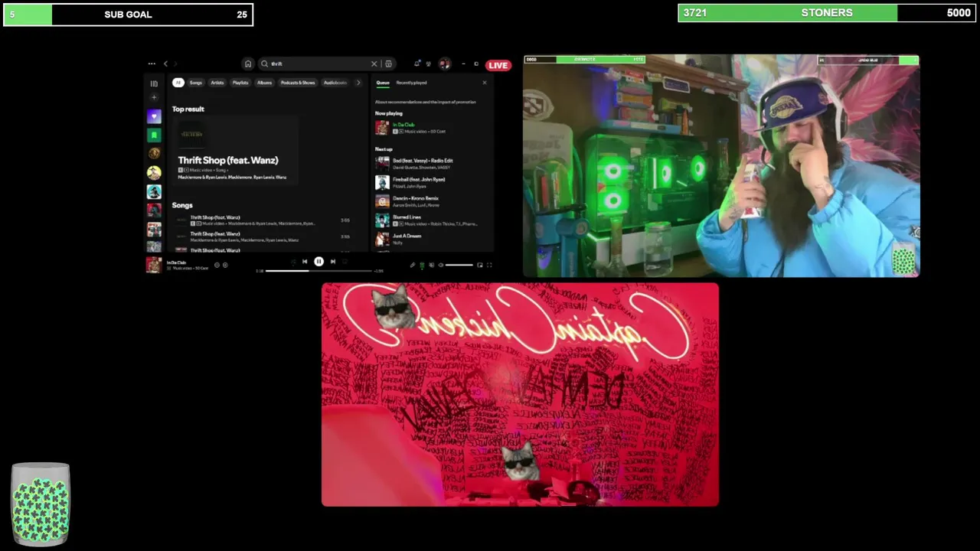Click the SUB GOAL progress bar
Viewport: 980px width, 551px height.
click(x=128, y=15)
